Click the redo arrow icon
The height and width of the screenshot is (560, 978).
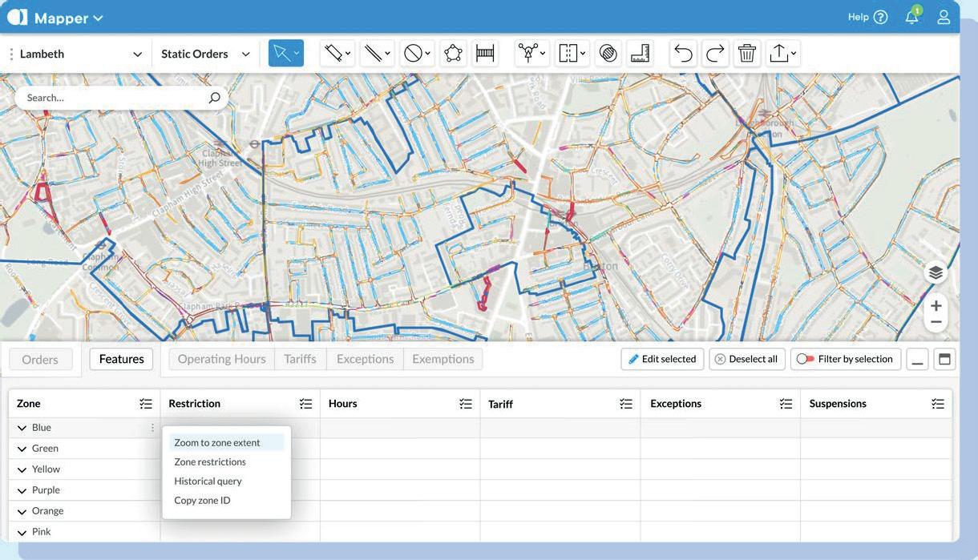[715, 54]
